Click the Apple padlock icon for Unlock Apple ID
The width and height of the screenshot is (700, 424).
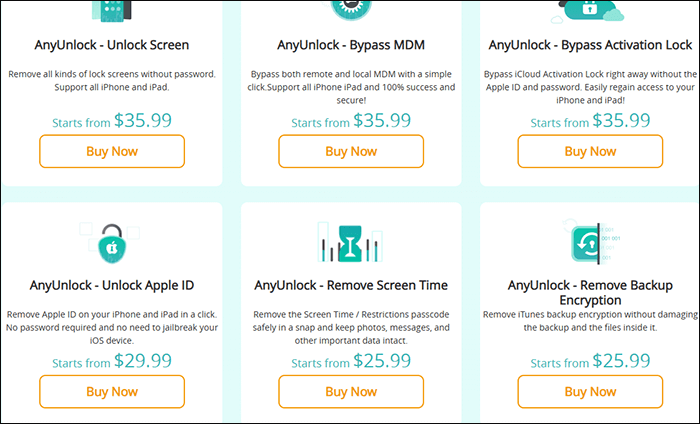(112, 243)
